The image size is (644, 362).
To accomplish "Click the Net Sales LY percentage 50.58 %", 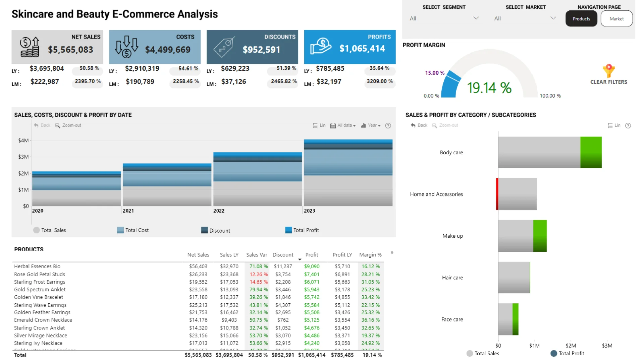I will coord(89,68).
